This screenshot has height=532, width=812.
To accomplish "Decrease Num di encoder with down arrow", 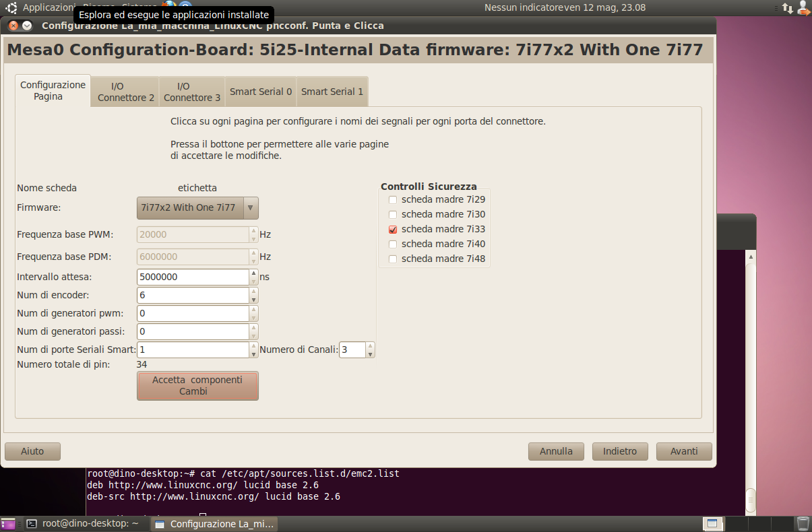I will click(x=254, y=299).
